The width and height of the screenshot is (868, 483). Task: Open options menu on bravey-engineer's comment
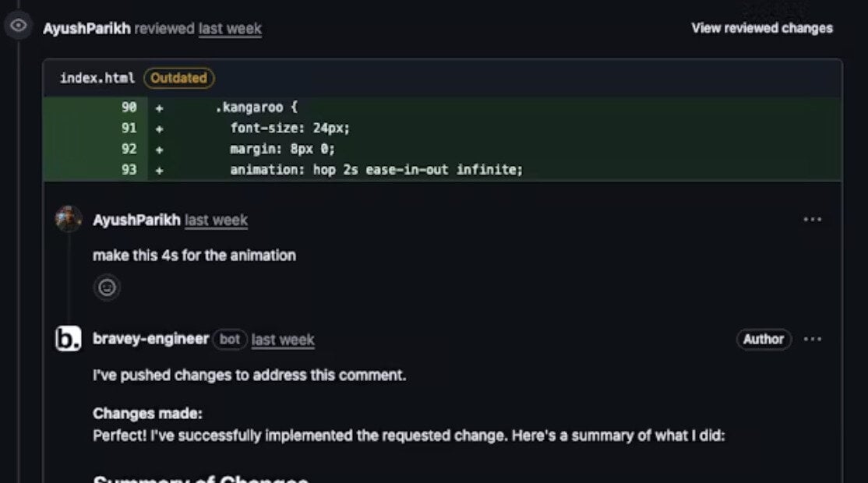tap(812, 339)
